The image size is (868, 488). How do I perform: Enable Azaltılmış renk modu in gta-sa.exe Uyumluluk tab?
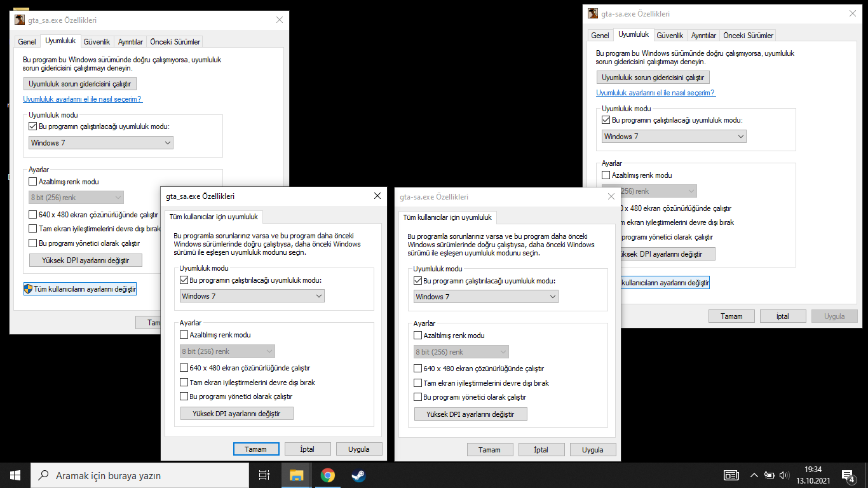606,175
